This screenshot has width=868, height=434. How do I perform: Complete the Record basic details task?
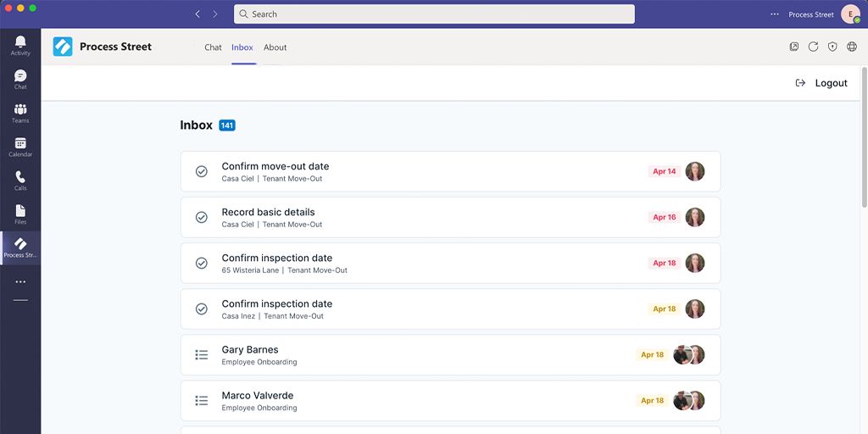(x=202, y=218)
